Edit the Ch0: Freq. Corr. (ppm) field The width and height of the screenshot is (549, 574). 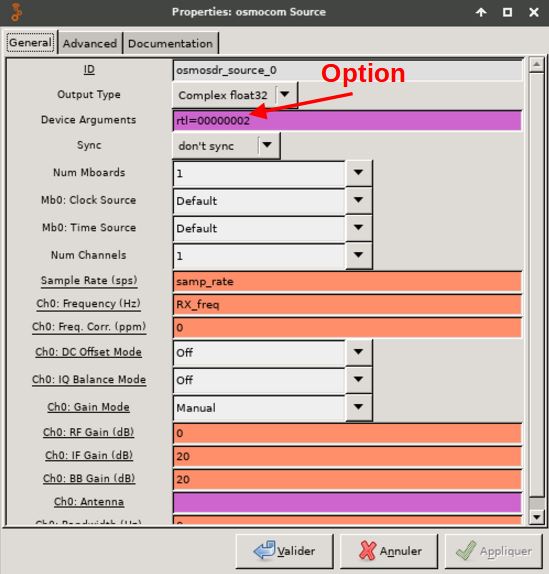347,328
